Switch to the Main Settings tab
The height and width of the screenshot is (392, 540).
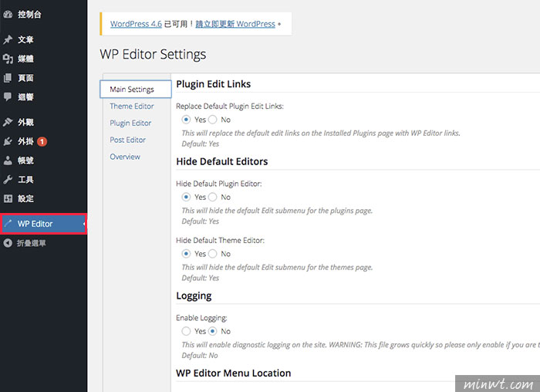tap(135, 90)
